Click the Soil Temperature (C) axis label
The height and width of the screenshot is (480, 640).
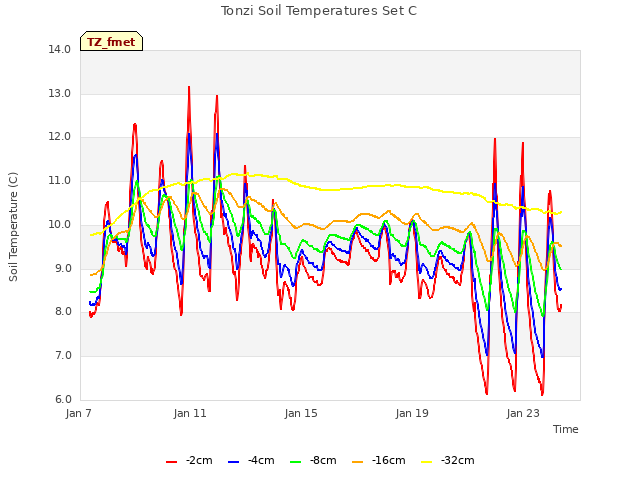(13, 227)
